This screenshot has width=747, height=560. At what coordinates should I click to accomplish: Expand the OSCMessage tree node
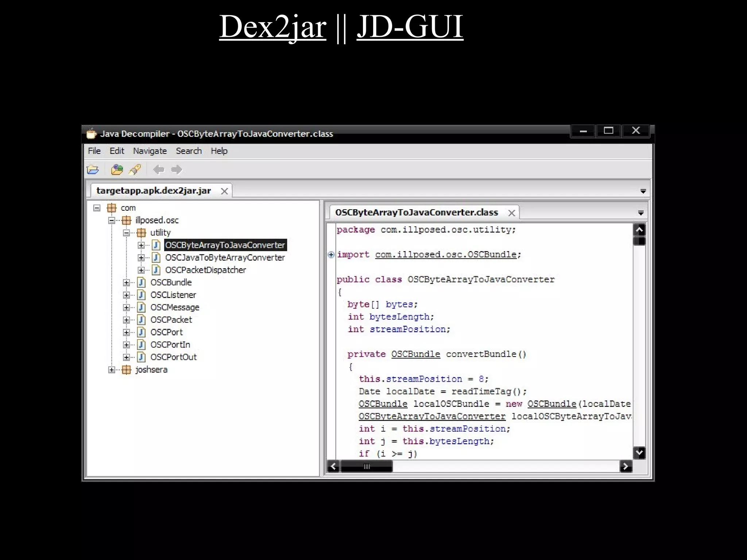[127, 307]
